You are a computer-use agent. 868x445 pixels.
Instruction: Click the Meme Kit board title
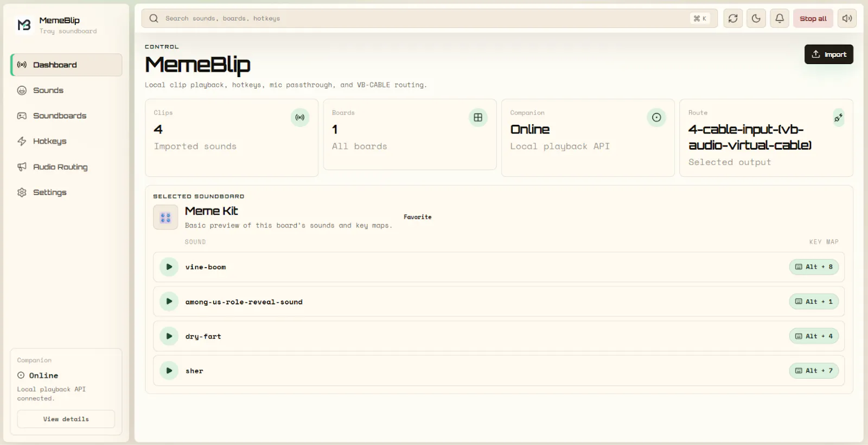coord(212,211)
